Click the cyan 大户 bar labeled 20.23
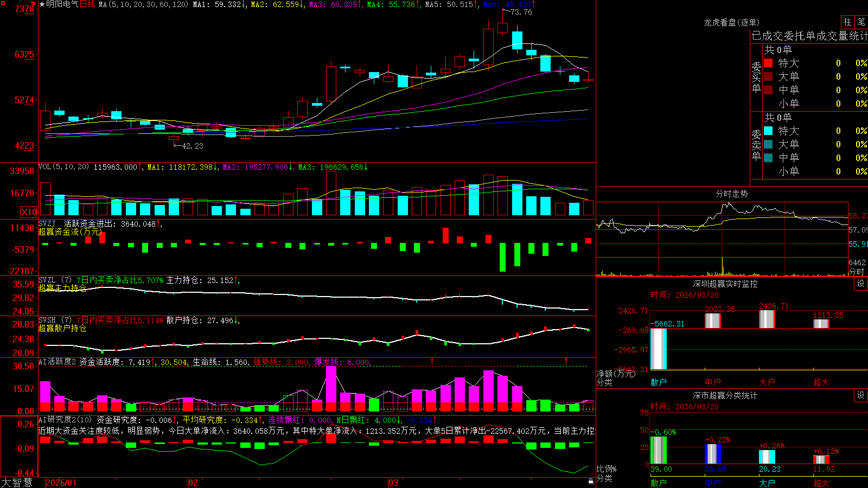This screenshot has width=868, height=488. tap(767, 457)
